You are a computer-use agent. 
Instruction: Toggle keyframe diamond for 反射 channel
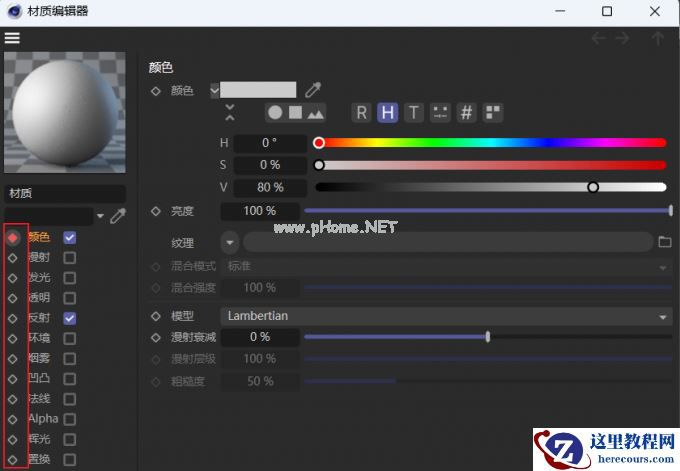coord(13,318)
